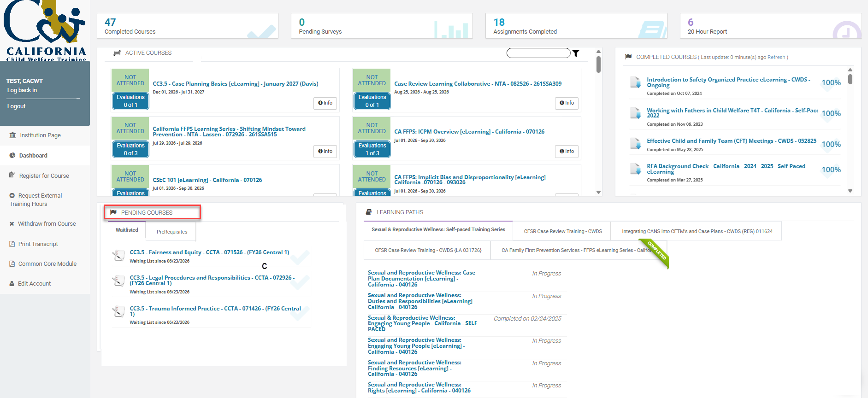Click the Dashboard pie chart icon
Image resolution: width=868 pixels, height=398 pixels.
(x=12, y=155)
